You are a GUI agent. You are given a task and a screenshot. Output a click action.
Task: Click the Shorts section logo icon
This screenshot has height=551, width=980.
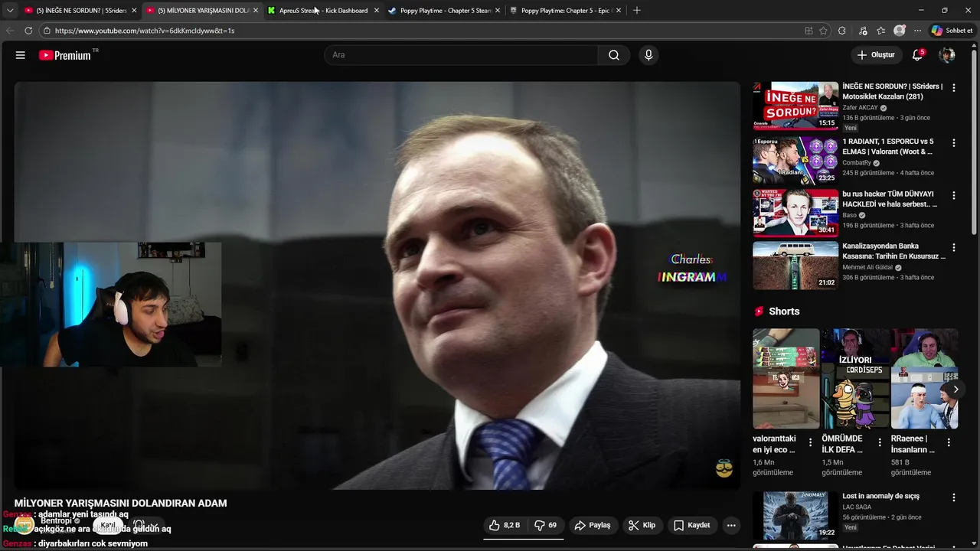click(x=759, y=311)
